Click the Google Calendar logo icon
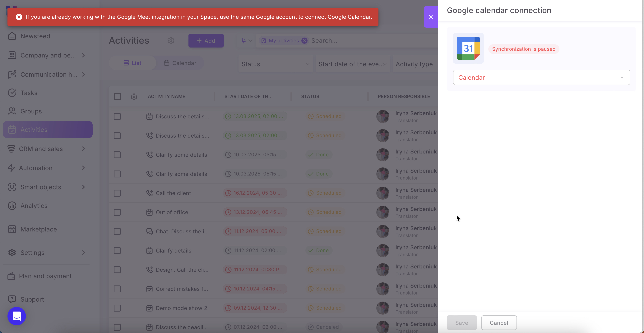Viewport: 644px width, 333px height. [x=468, y=48]
